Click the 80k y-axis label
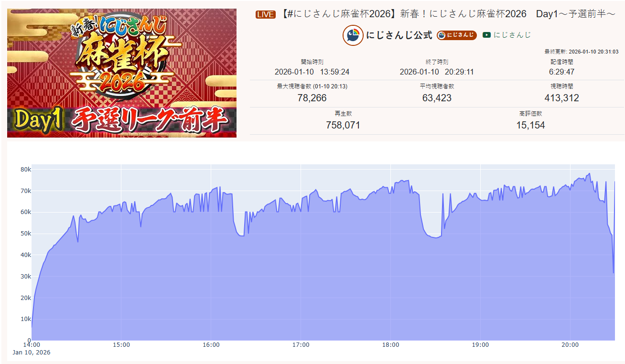The width and height of the screenshot is (625, 364). click(x=25, y=170)
